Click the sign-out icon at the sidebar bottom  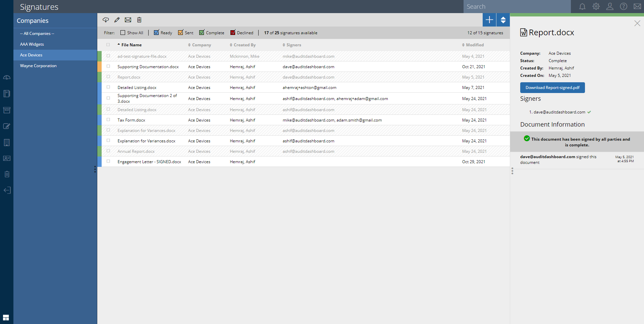coord(7,190)
